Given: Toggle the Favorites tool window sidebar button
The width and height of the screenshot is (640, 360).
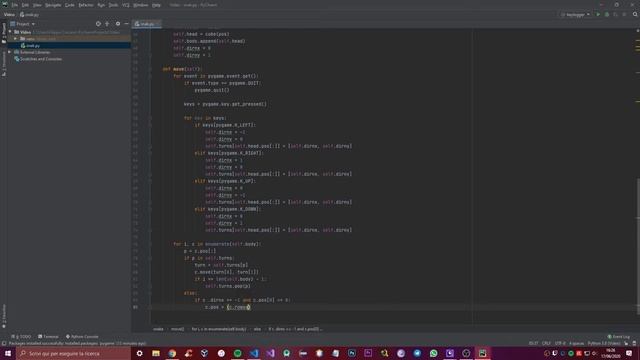Looking at the screenshot, I should tap(4, 316).
